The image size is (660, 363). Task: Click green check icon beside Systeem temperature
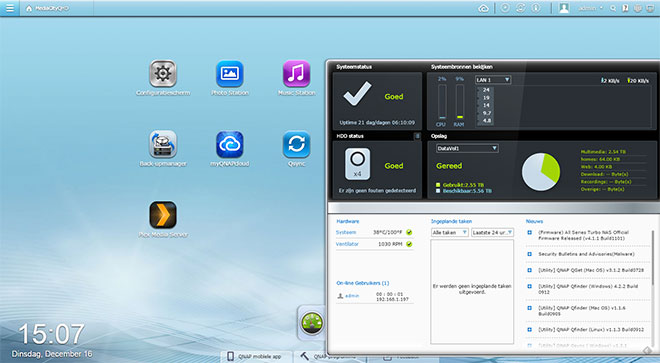pos(409,232)
